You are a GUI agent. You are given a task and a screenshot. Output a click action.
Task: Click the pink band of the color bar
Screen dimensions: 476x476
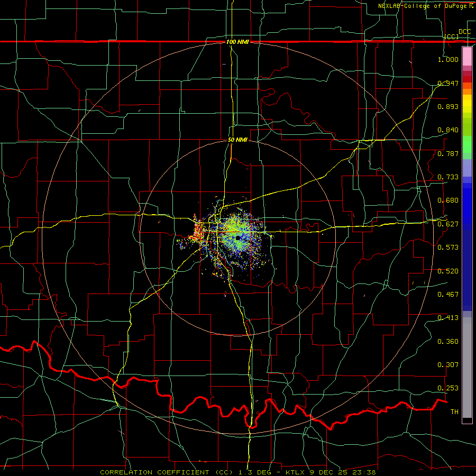tap(467, 56)
